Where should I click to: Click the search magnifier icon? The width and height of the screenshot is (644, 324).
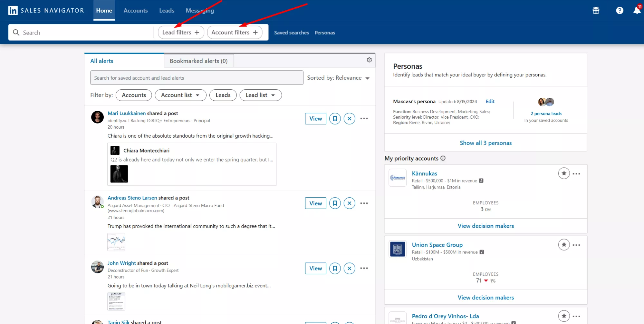click(x=16, y=33)
